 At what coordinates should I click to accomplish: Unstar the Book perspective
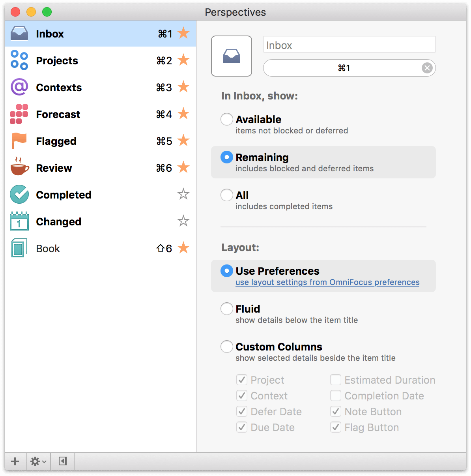[183, 248]
